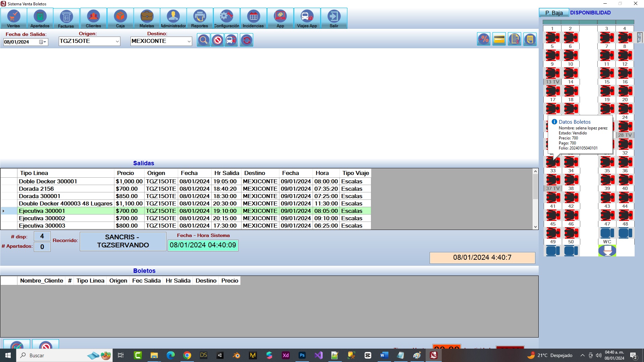Image resolution: width=644 pixels, height=362 pixels.
Task: Select available seat 49
Action: 553,251
